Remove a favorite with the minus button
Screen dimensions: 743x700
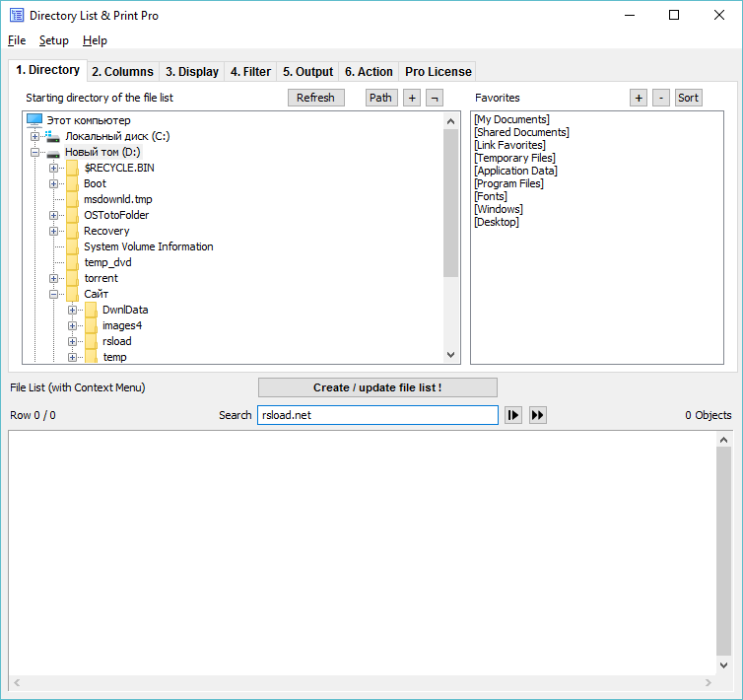(660, 98)
